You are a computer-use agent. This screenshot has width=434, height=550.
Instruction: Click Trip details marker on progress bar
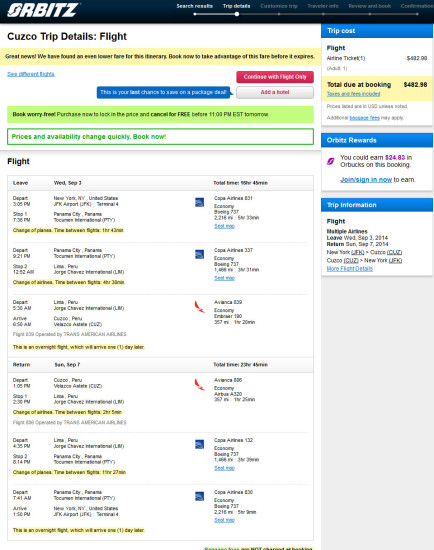coord(237,14)
